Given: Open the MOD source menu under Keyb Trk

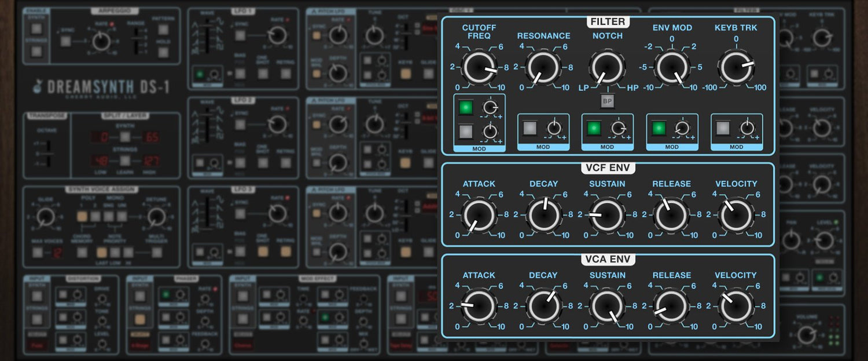Looking at the screenshot, I should point(736,147).
